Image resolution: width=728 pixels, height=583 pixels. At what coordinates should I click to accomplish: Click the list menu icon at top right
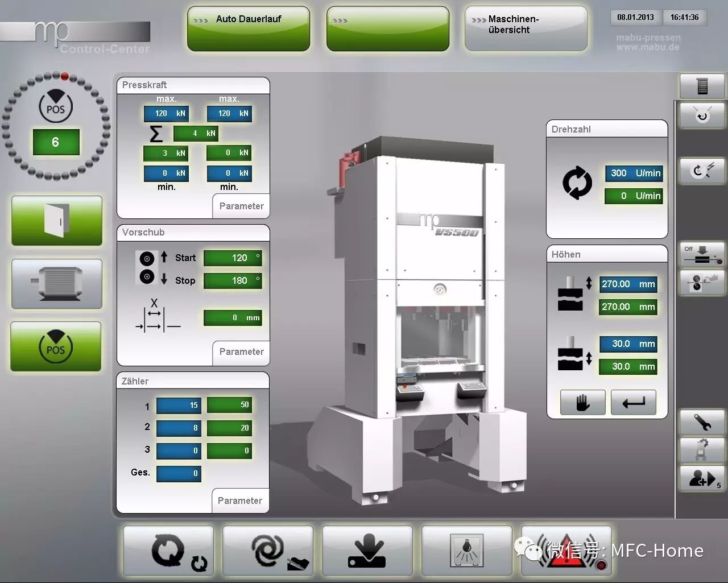702,86
